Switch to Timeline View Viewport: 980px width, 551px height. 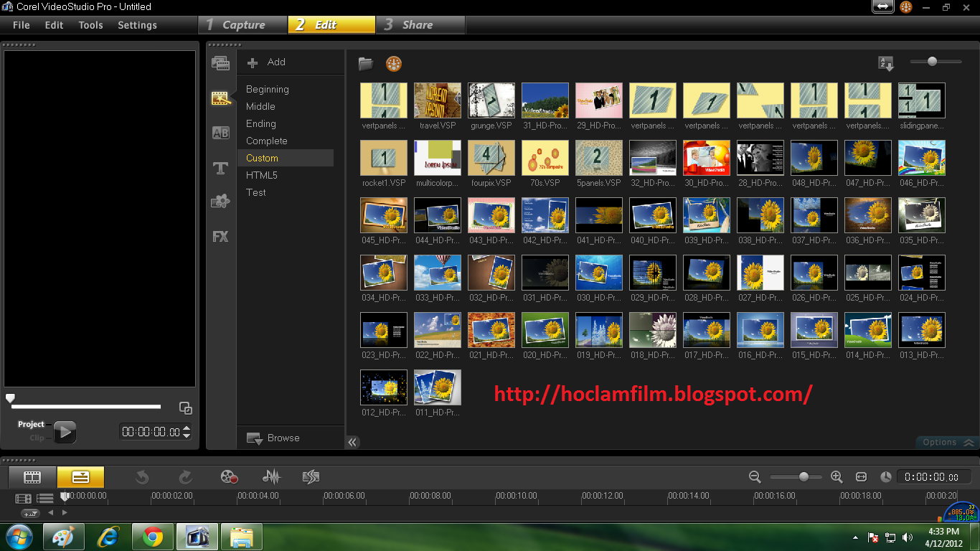80,477
